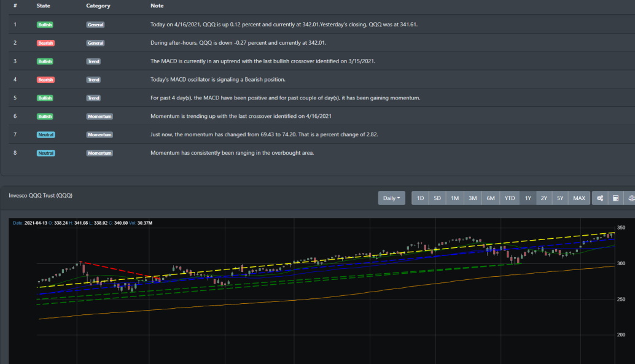The image size is (635, 364).
Task: Select the 5Y time range
Action: click(560, 198)
